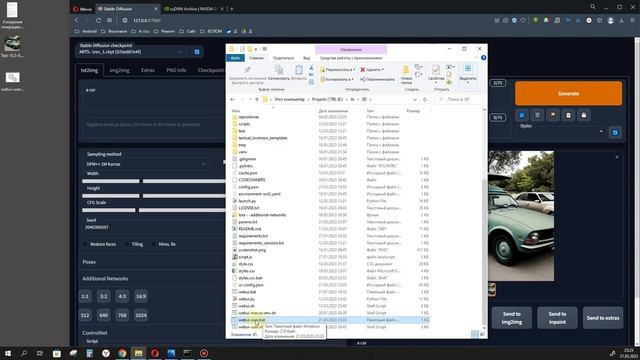Switch to the txt2img tab
640x360 pixels.
click(x=89, y=70)
